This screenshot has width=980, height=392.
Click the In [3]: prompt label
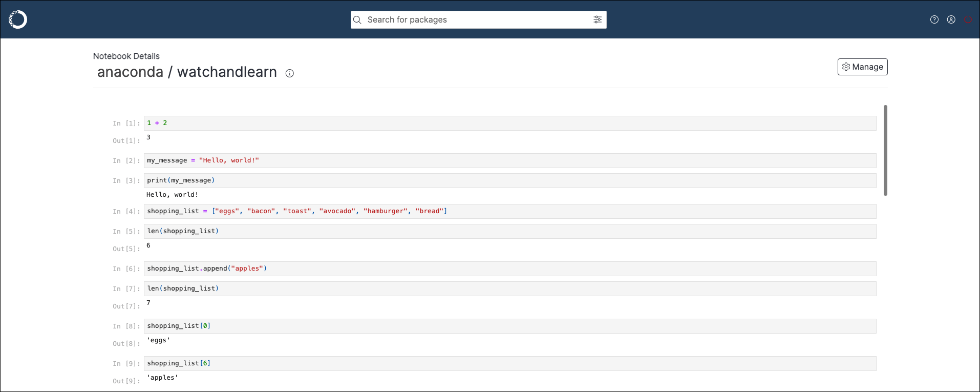point(126,181)
